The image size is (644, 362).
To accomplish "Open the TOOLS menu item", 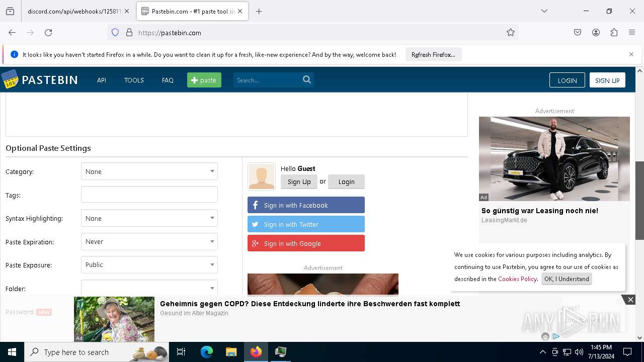I will [x=134, y=80].
